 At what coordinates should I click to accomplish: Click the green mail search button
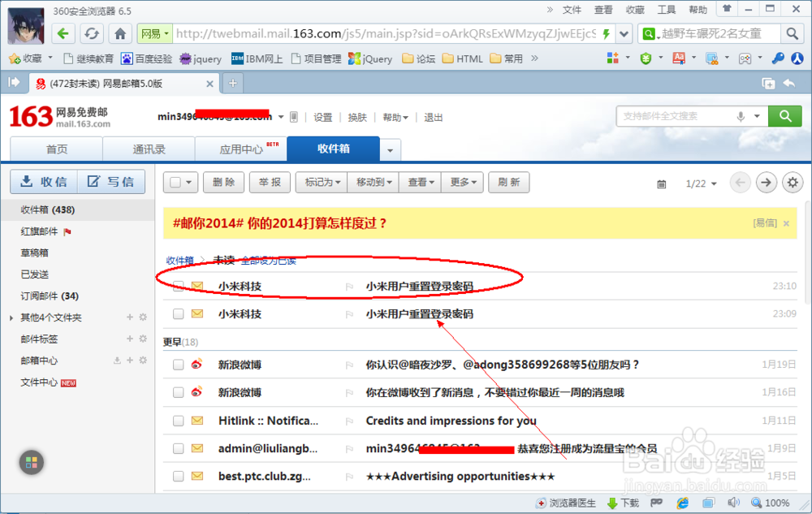785,116
